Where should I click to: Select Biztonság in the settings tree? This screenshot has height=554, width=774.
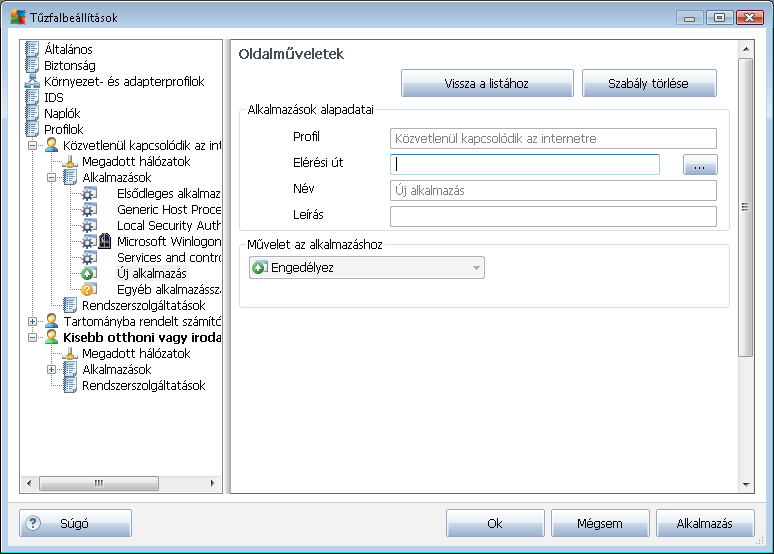coord(70,65)
